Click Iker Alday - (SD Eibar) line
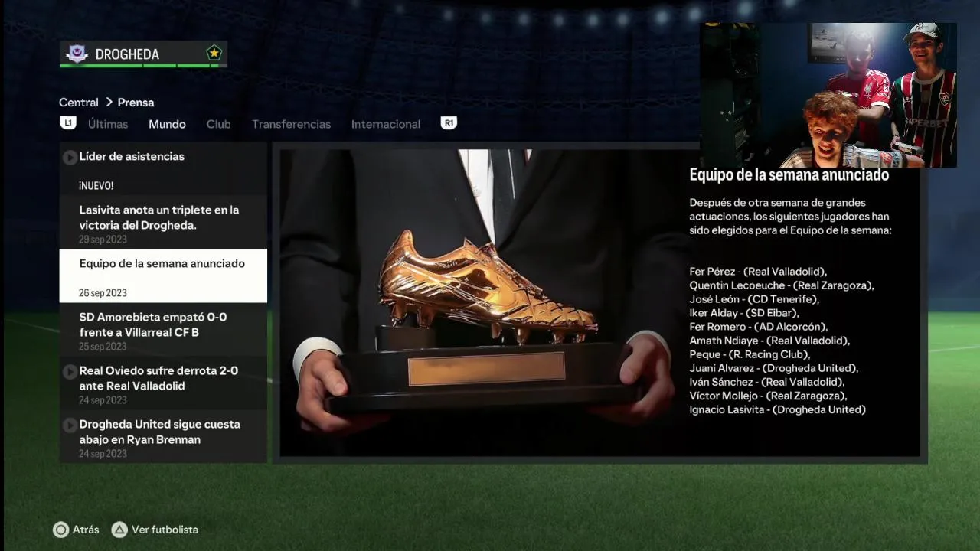This screenshot has height=551, width=980. tap(744, 313)
